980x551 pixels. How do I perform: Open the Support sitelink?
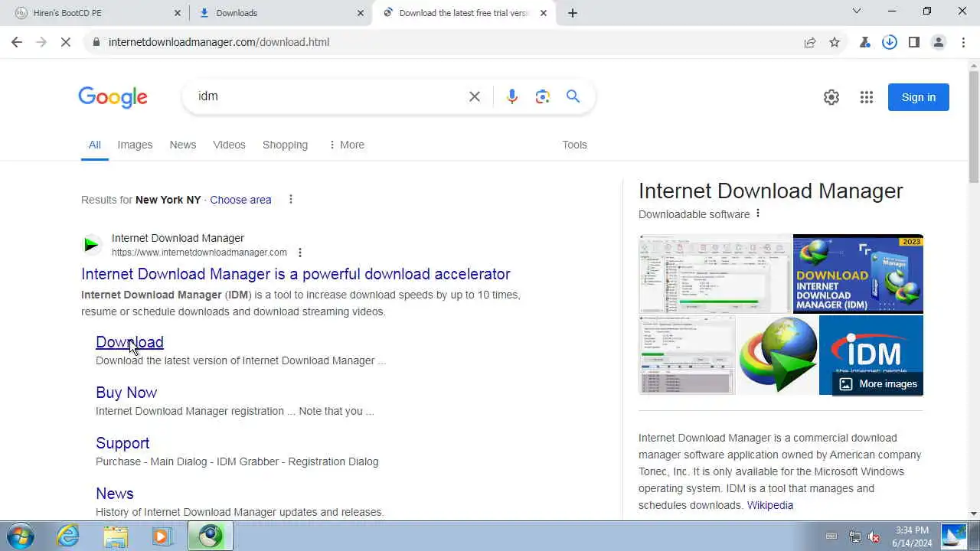click(x=122, y=443)
